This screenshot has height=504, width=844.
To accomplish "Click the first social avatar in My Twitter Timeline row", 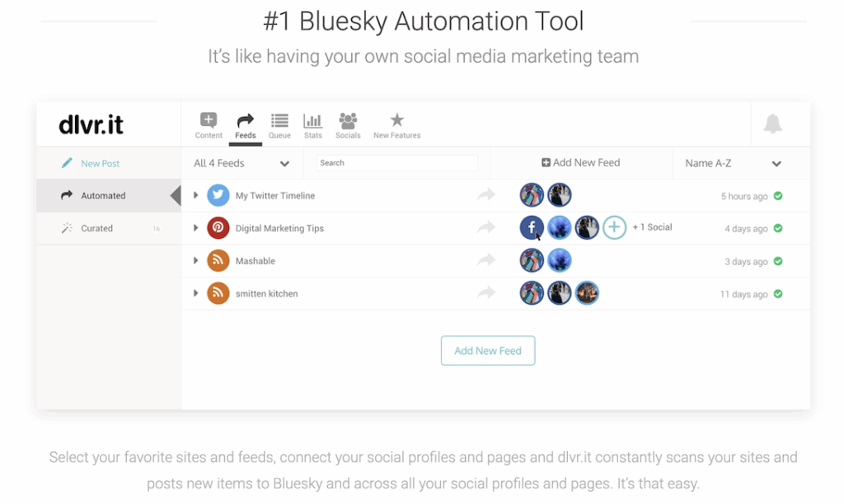I will (x=532, y=194).
